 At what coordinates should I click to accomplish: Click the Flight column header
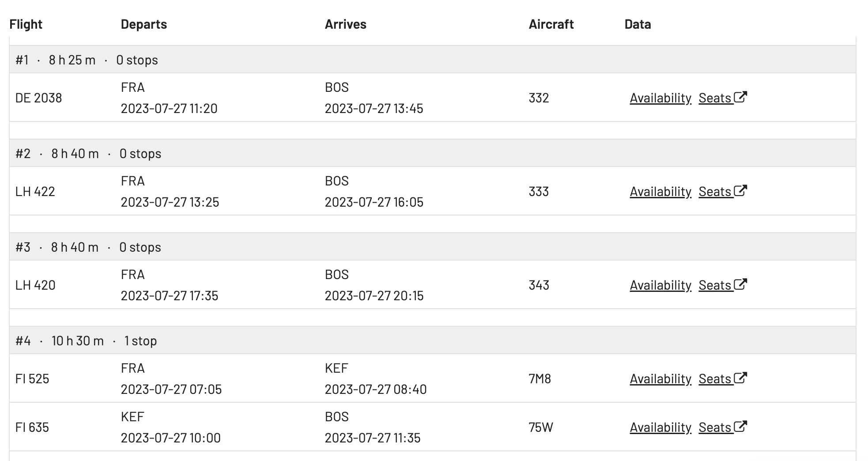pos(26,24)
